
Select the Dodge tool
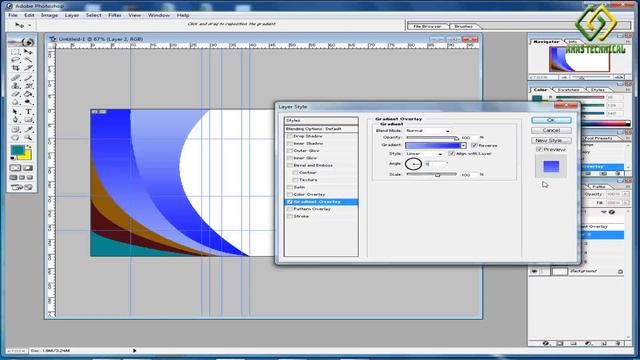(28, 102)
